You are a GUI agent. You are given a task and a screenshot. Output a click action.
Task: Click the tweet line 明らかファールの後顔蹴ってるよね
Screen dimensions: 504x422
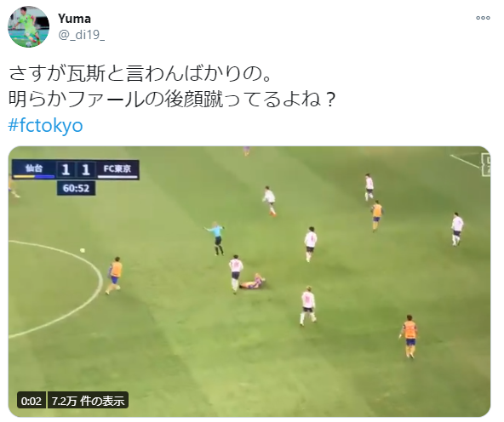172,100
